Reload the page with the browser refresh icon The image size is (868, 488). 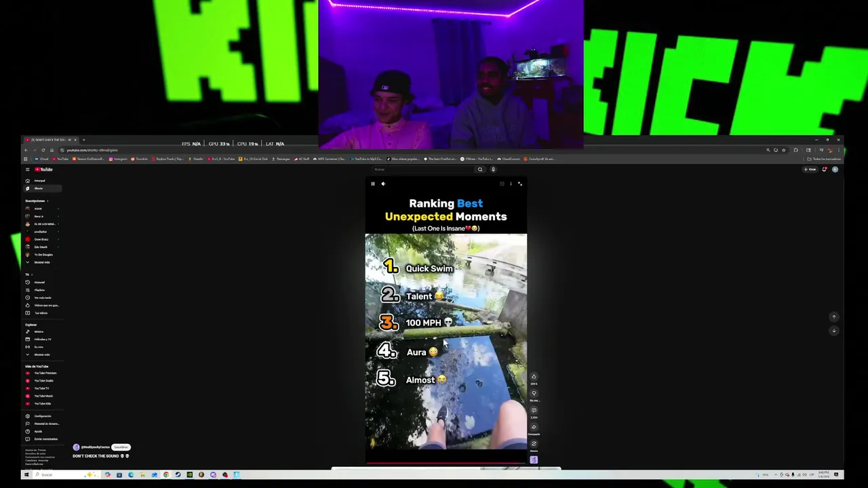pyautogui.click(x=43, y=150)
